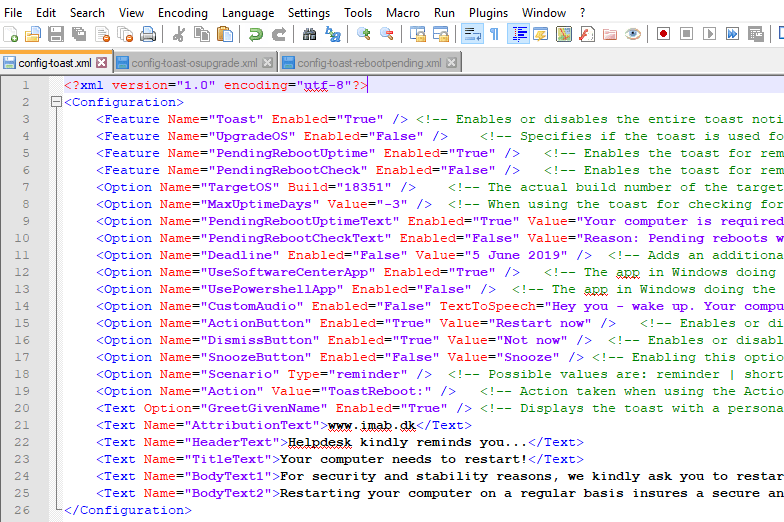Viewport: 784px width, 522px height.
Task: Open the Language menu
Action: pos(248,12)
